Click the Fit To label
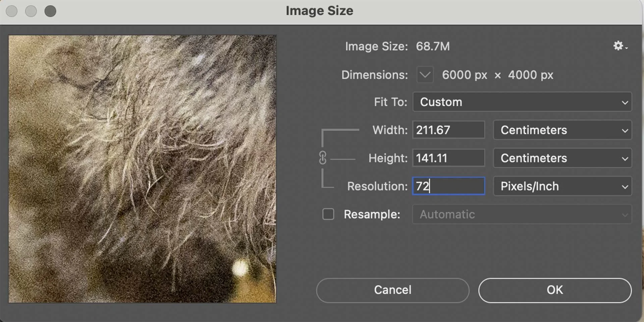 (390, 102)
